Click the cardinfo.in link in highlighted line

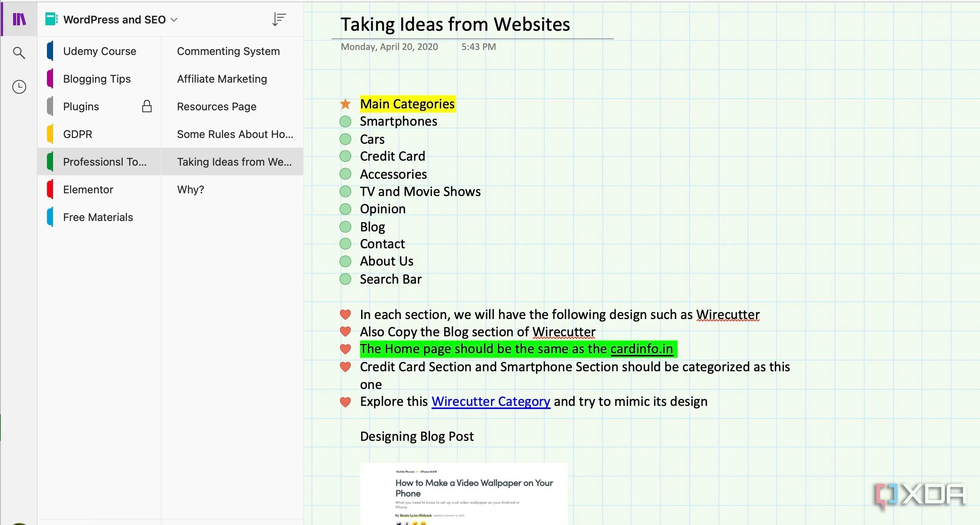pyautogui.click(x=642, y=349)
